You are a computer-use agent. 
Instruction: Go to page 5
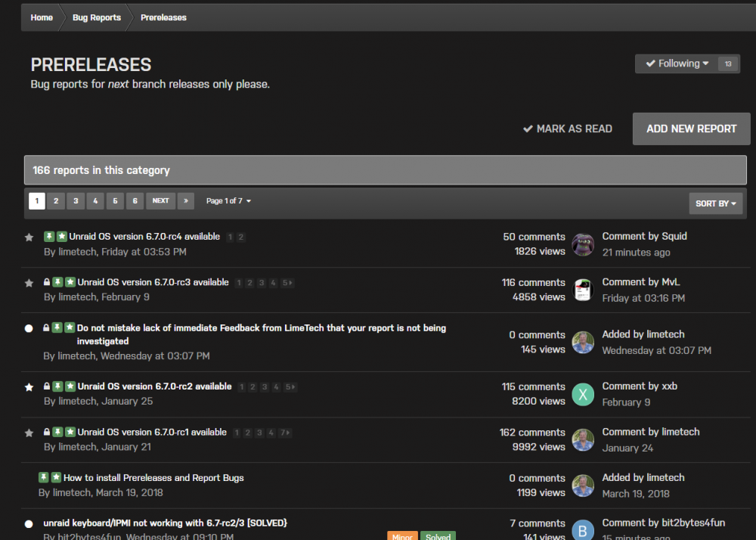[x=115, y=201]
